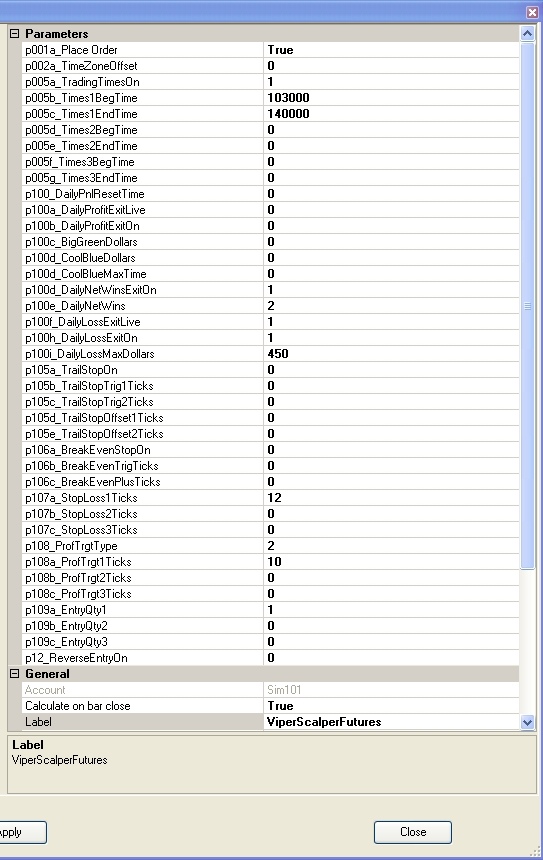
Task: Click the greyed Account value Sim101
Action: pos(391,690)
